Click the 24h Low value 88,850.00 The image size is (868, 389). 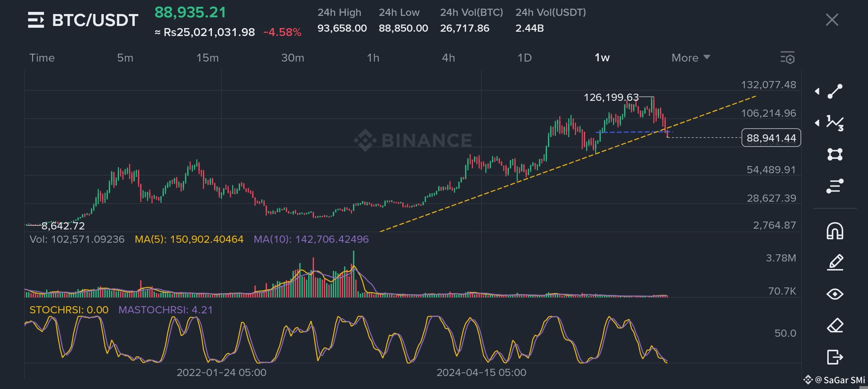(x=403, y=28)
